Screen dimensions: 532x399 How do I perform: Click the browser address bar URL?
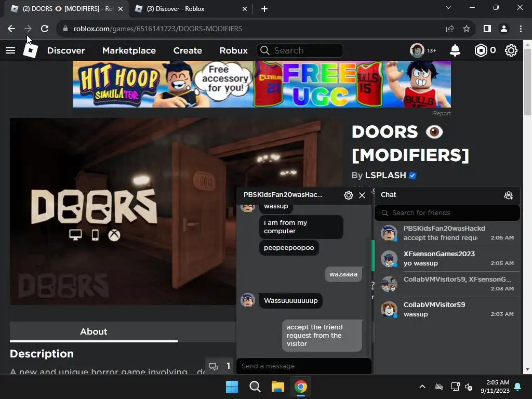pos(158,29)
